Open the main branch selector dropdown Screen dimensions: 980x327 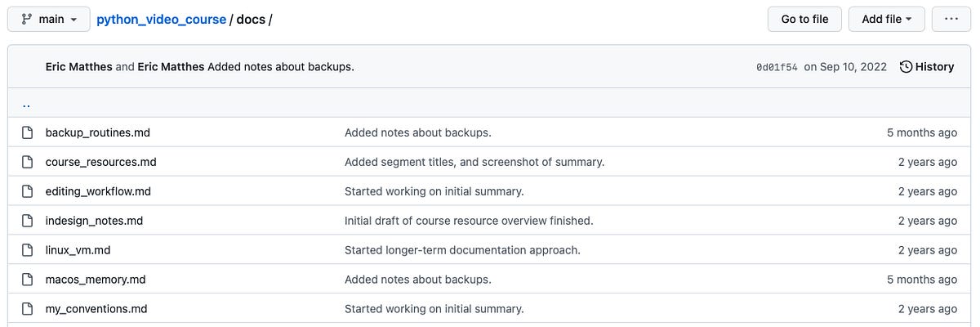pyautogui.click(x=49, y=19)
